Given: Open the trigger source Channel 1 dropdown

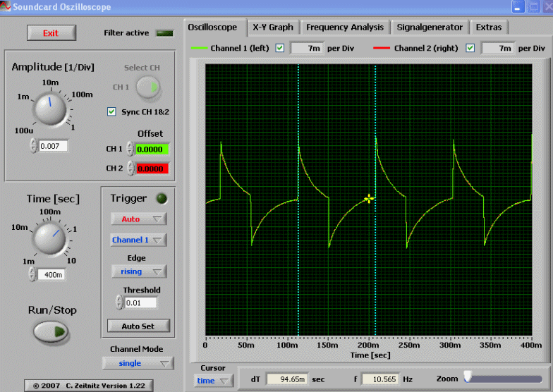Looking at the screenshot, I should (x=138, y=240).
